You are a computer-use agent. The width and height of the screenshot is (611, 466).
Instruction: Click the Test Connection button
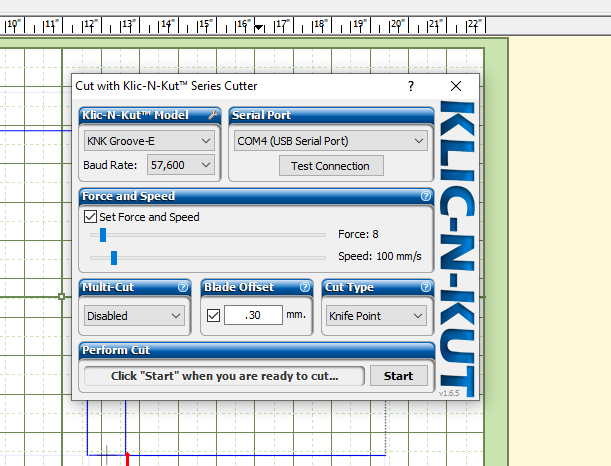tap(331, 166)
